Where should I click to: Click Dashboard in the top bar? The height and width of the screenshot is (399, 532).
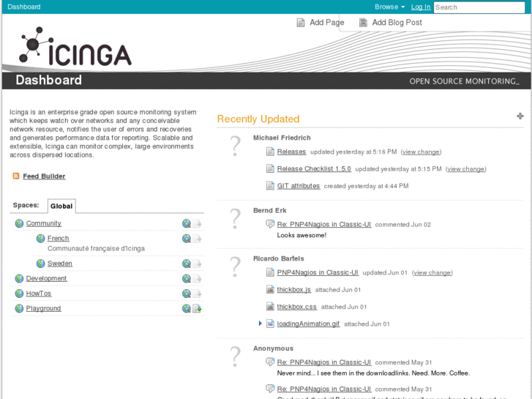(23, 7)
